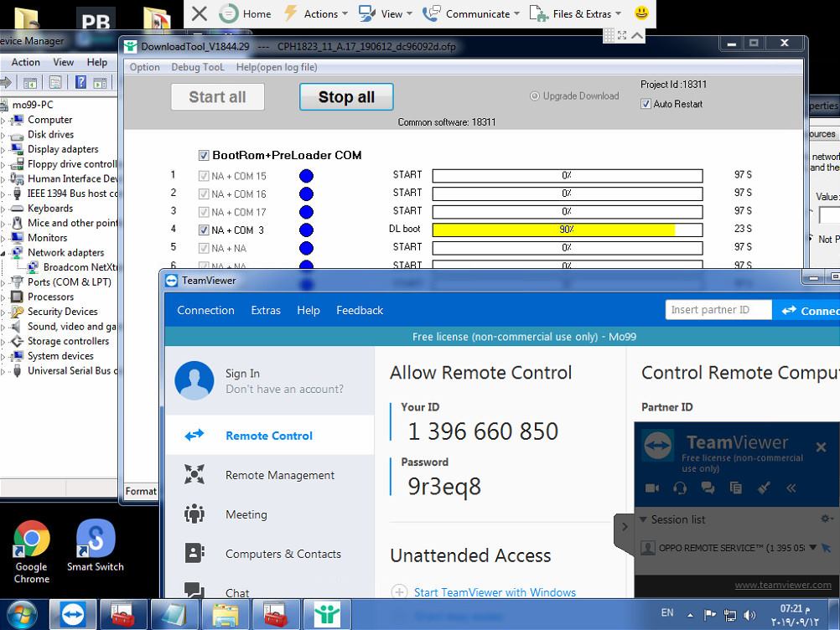Toggle fullscreen icon on remote toolbar
The image size is (840, 630).
[x=622, y=35]
